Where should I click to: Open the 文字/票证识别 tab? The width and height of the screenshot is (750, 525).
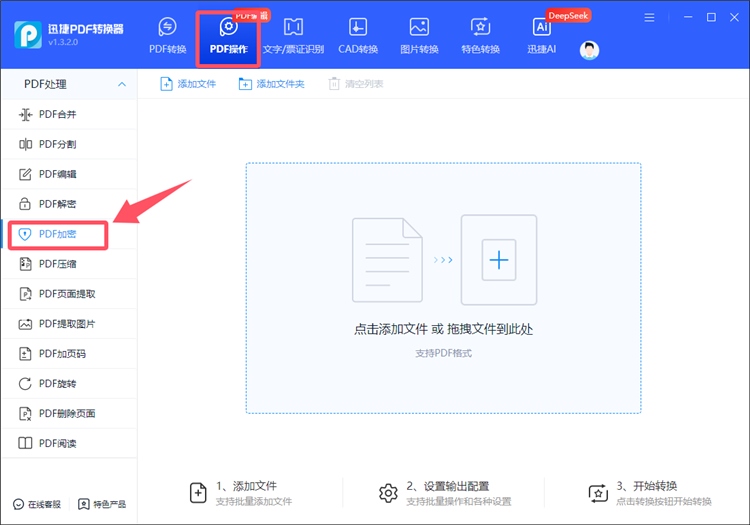293,35
